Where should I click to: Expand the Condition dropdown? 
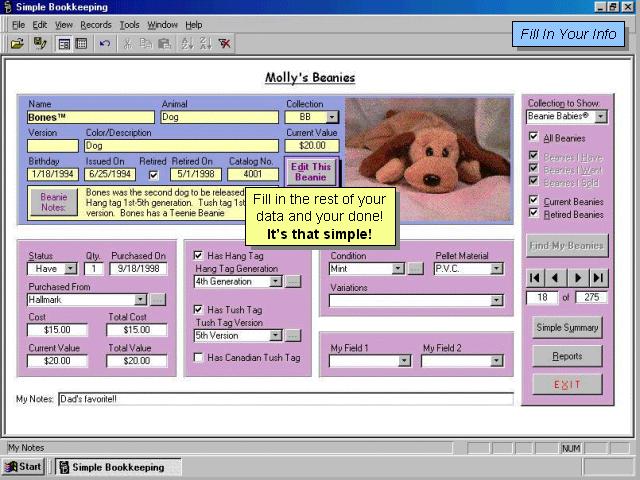[x=398, y=269]
